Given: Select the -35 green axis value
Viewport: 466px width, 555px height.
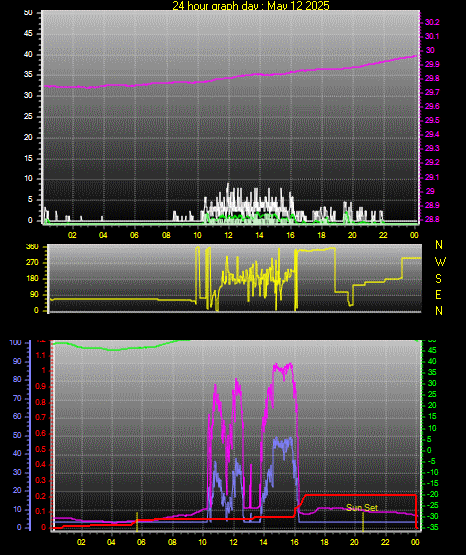Looking at the screenshot, I should tap(432, 527).
